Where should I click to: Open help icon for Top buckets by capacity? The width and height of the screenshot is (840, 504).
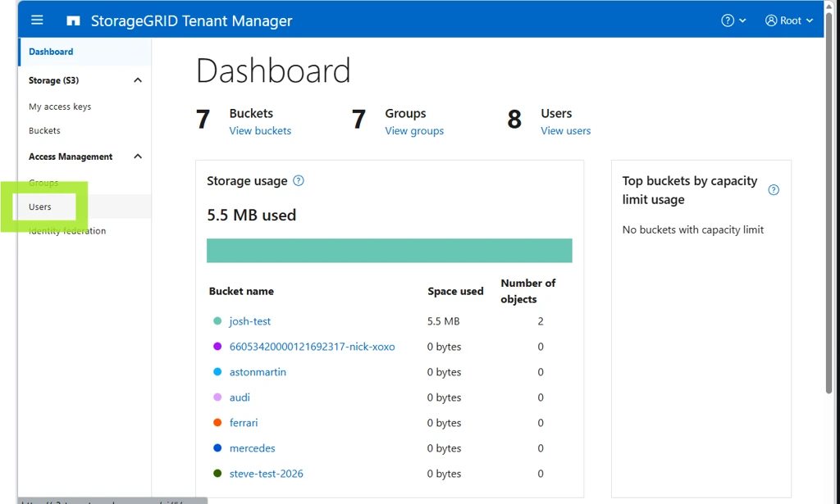coord(774,190)
